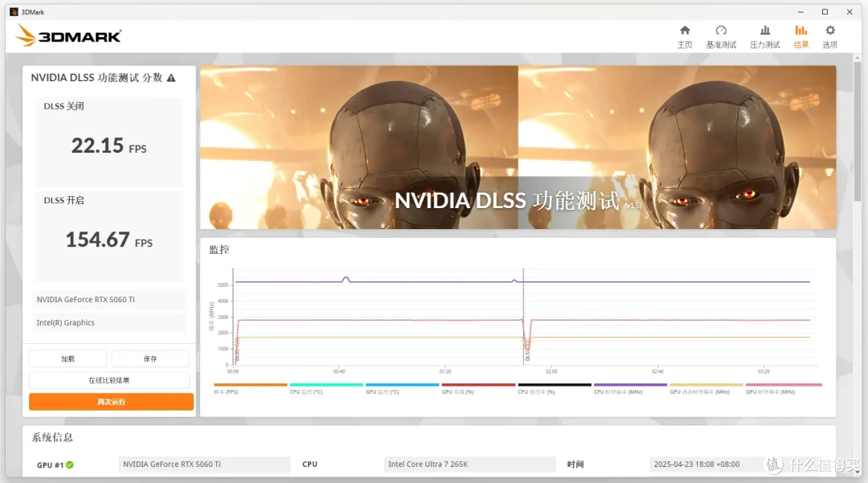Open 压力测试 stress test icon
Viewport: 868px width, 483px height.
point(764,31)
